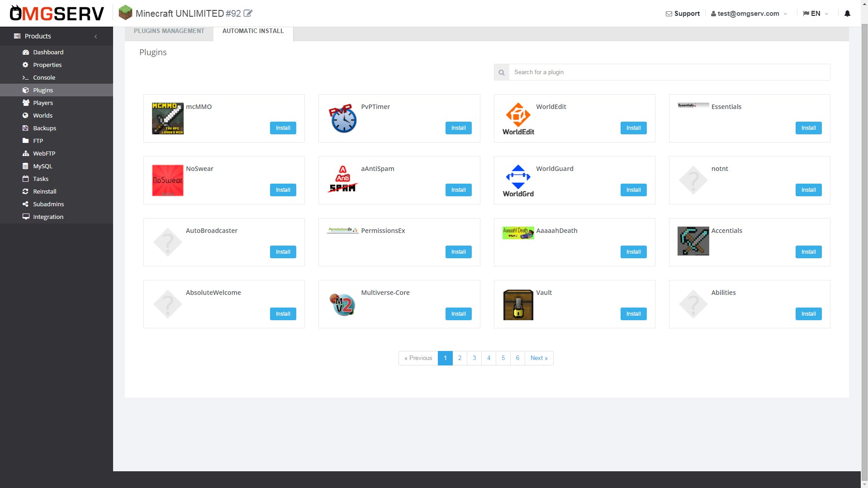
Task: Click the Accentials pickaxe image
Action: (693, 241)
